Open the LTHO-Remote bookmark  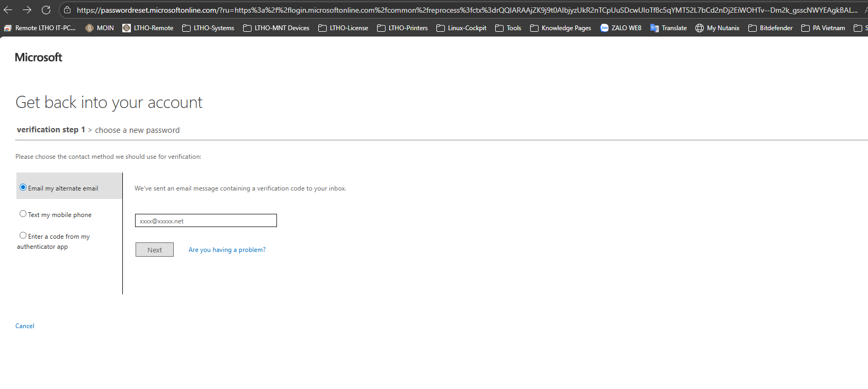pyautogui.click(x=148, y=28)
